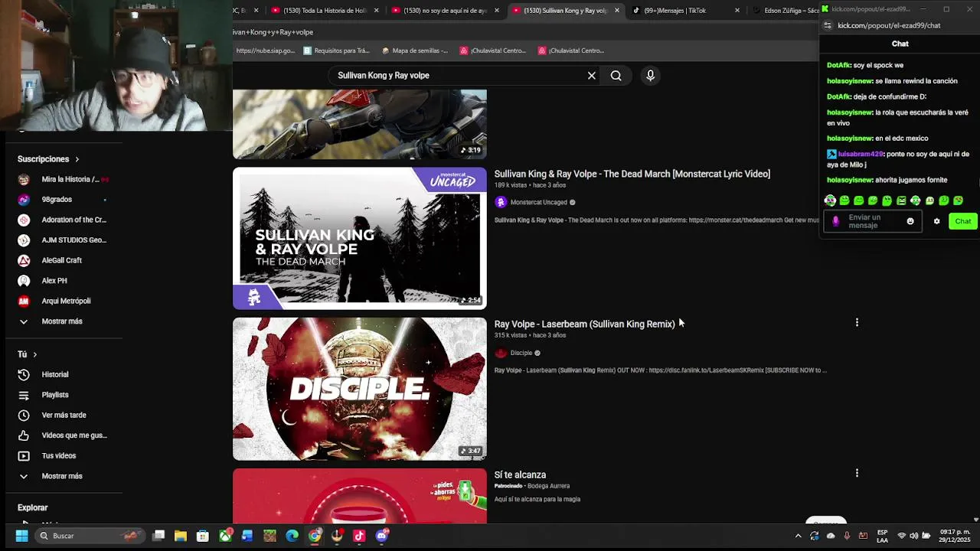980x551 pixels.
Task: Open nube.siap.go bookmark
Action: pyautogui.click(x=265, y=51)
